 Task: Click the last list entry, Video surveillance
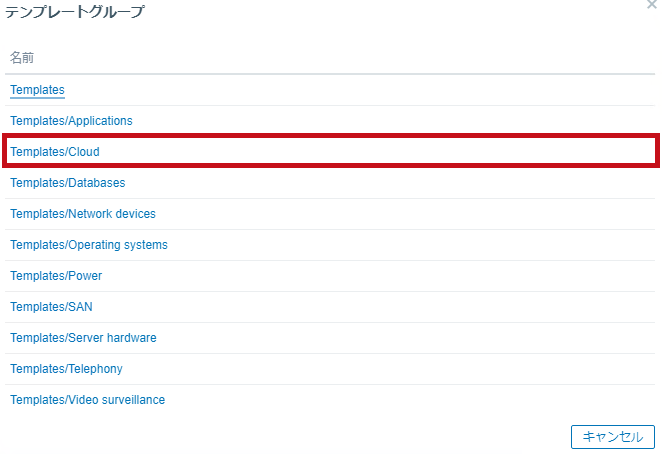click(x=87, y=400)
